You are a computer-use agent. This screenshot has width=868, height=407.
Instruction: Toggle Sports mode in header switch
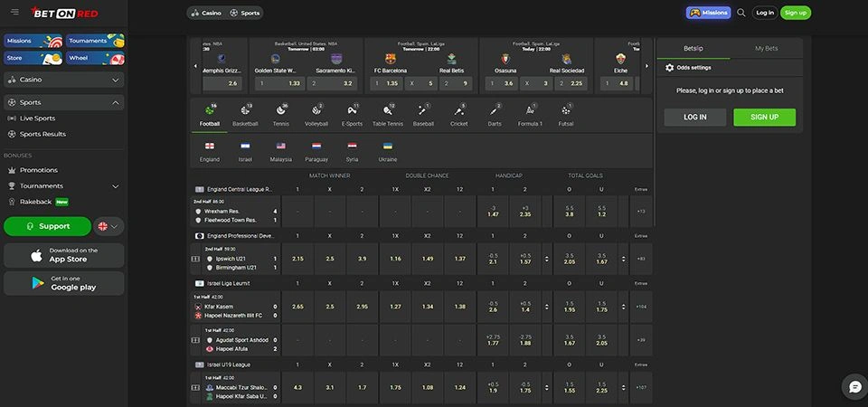[245, 14]
